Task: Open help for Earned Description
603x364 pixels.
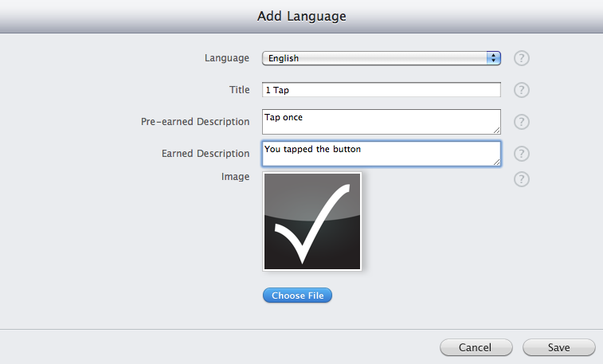Action: tap(522, 154)
